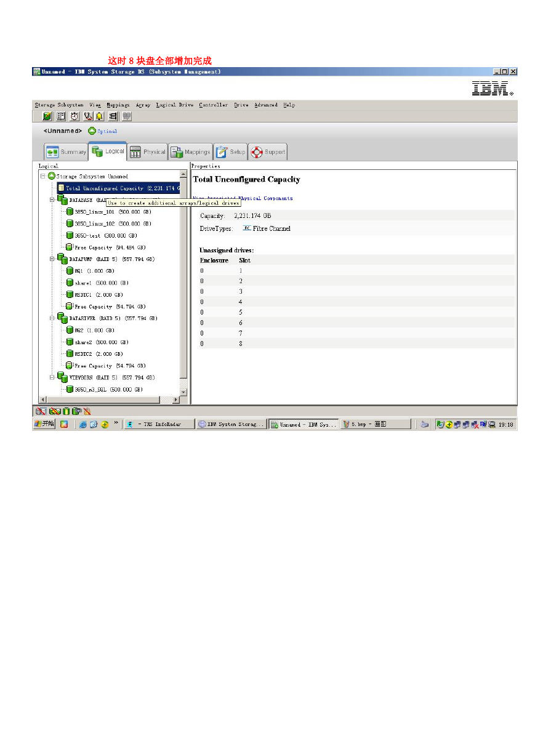Image resolution: width=535 pixels, height=756 pixels.
Task: Click the stethoscope recovery toolbar icon
Action: (87, 115)
